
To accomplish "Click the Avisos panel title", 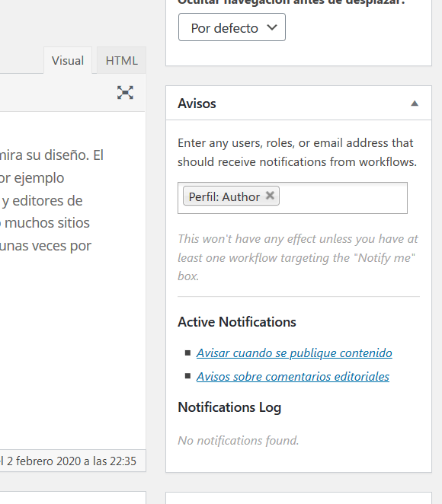I will pos(197,104).
